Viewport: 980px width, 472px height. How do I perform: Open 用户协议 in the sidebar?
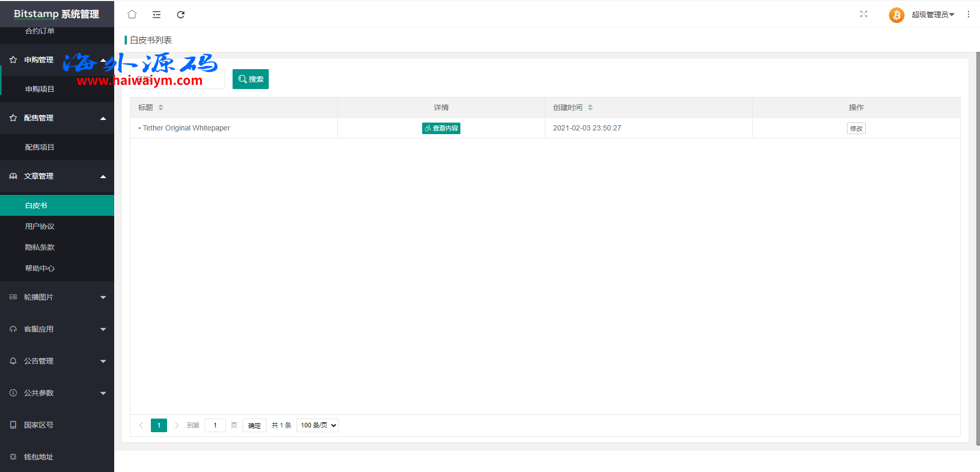[40, 226]
